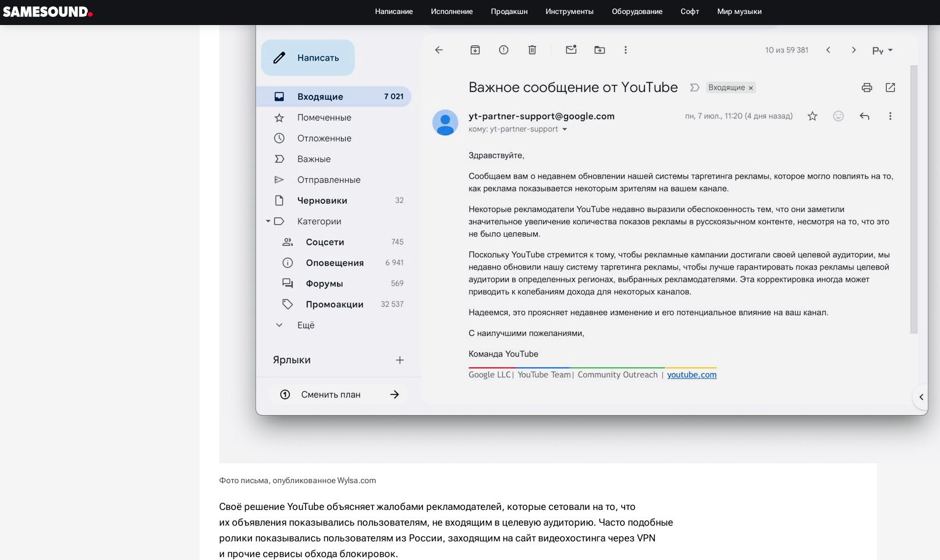The height and width of the screenshot is (560, 940).
Task: Star the message from yt-partner-support
Action: 813,116
